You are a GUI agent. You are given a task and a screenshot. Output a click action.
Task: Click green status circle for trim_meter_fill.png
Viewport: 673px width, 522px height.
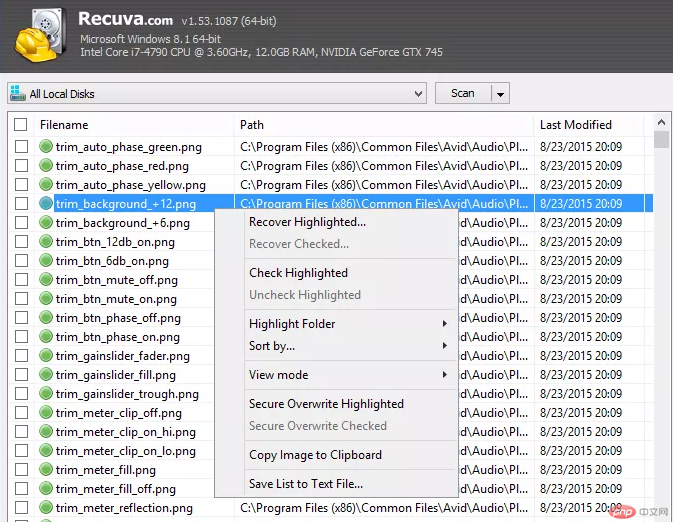(46, 470)
